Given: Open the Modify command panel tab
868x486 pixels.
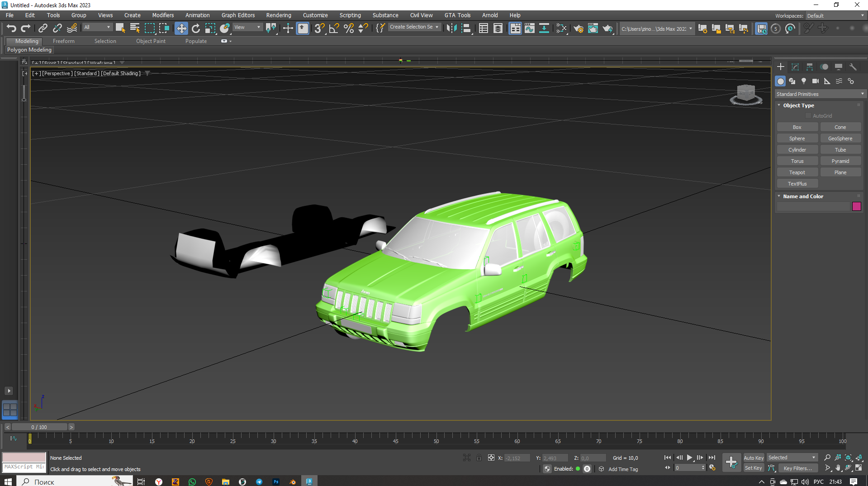Looking at the screenshot, I should [x=795, y=67].
